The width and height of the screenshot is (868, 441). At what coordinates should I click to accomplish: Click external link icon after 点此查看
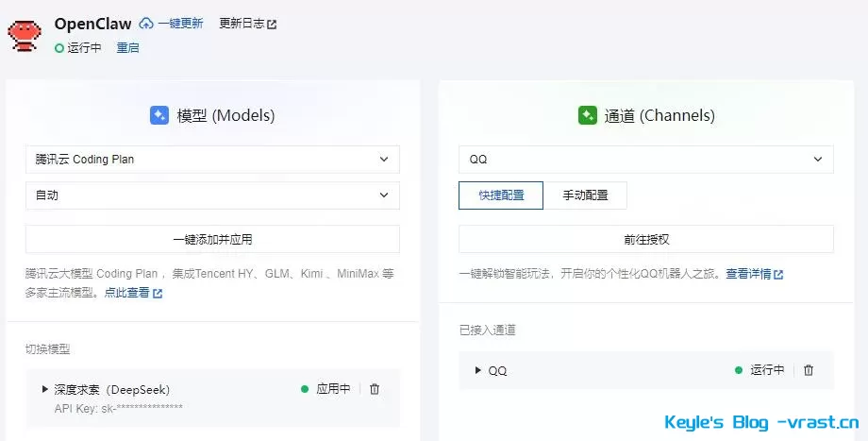click(x=158, y=294)
